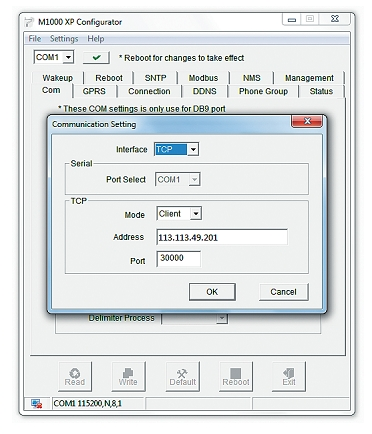Click the Address field showing 113.113.49.201
372x434 pixels.
222,237
